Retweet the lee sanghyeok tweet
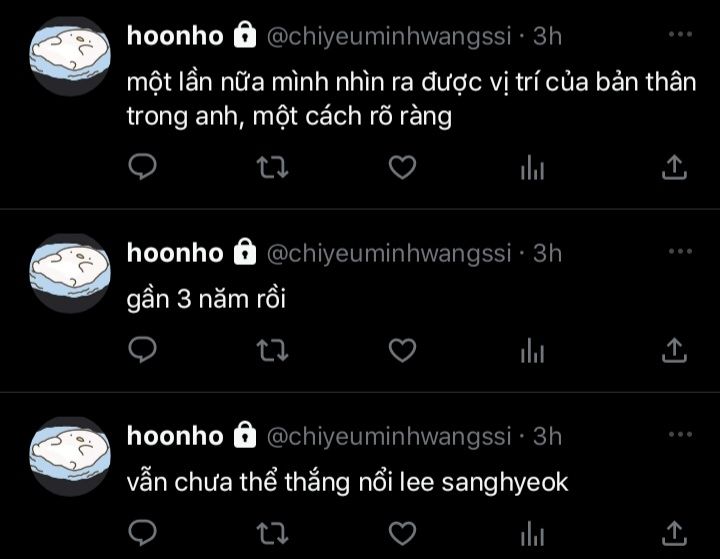The width and height of the screenshot is (720, 559). click(x=272, y=533)
